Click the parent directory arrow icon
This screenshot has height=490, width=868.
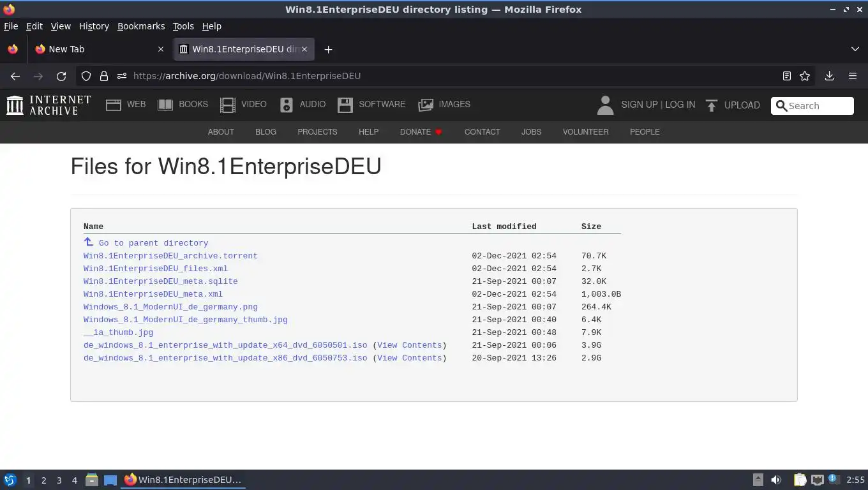[x=89, y=242]
